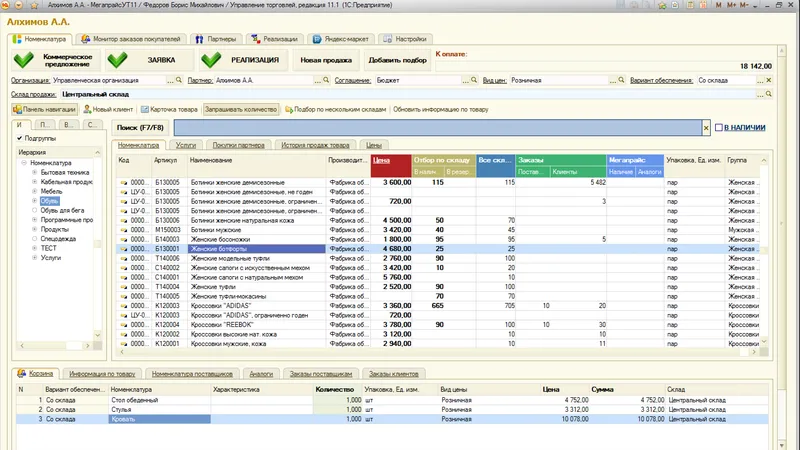The image size is (800, 450).
Task: Select Обувь для бега tree item
Action: [x=62, y=210]
